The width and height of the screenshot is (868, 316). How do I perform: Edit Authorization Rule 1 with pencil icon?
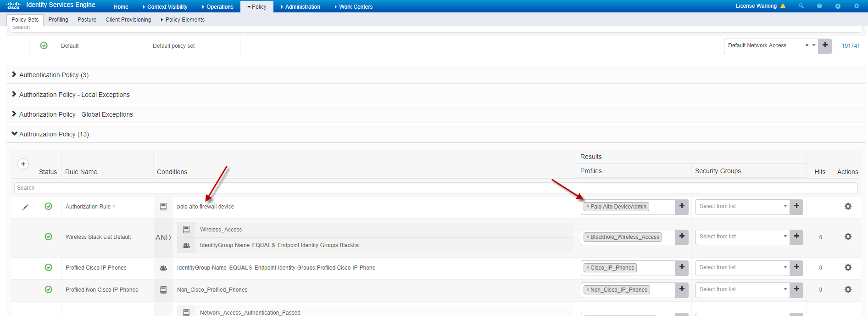point(25,207)
